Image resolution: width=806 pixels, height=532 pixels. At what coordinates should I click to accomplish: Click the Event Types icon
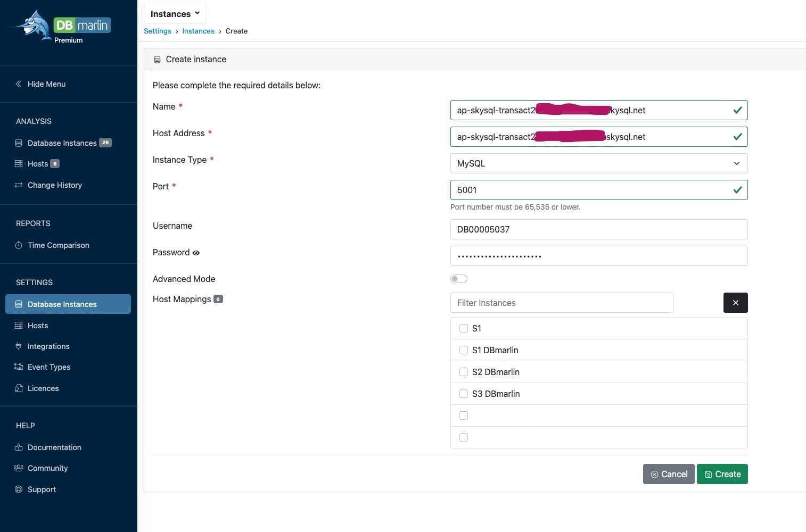[19, 367]
